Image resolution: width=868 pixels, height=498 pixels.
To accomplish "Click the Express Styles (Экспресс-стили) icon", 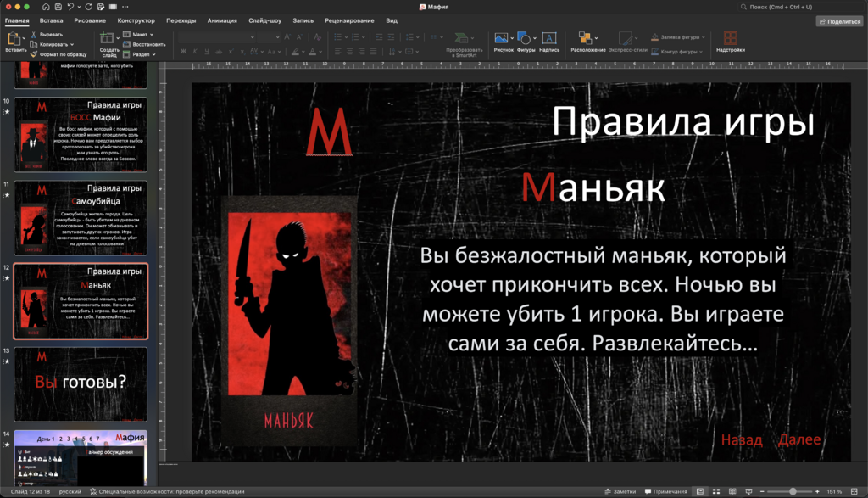I will (625, 37).
